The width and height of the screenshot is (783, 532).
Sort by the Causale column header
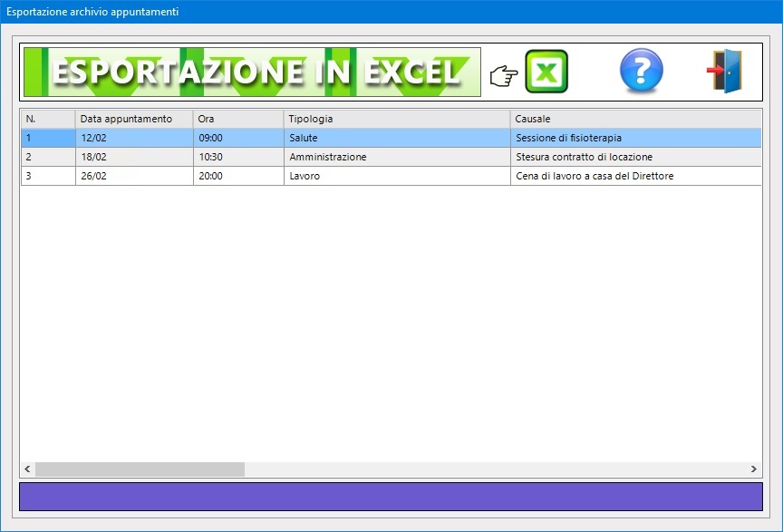point(636,119)
